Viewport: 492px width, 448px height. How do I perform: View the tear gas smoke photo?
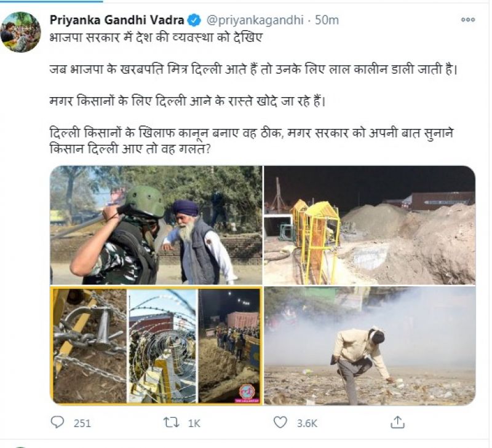[370, 345]
